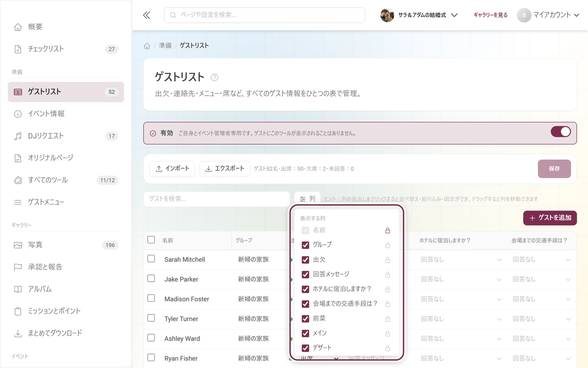Select all guests with header checkbox

pos(151,240)
